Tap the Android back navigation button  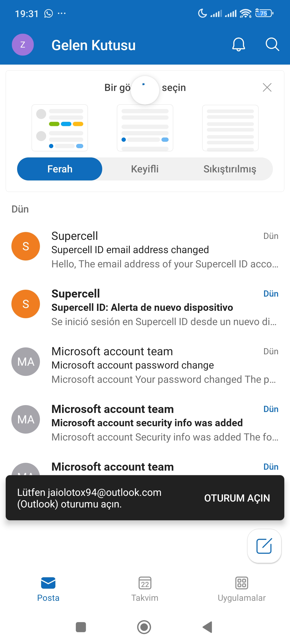click(x=208, y=627)
